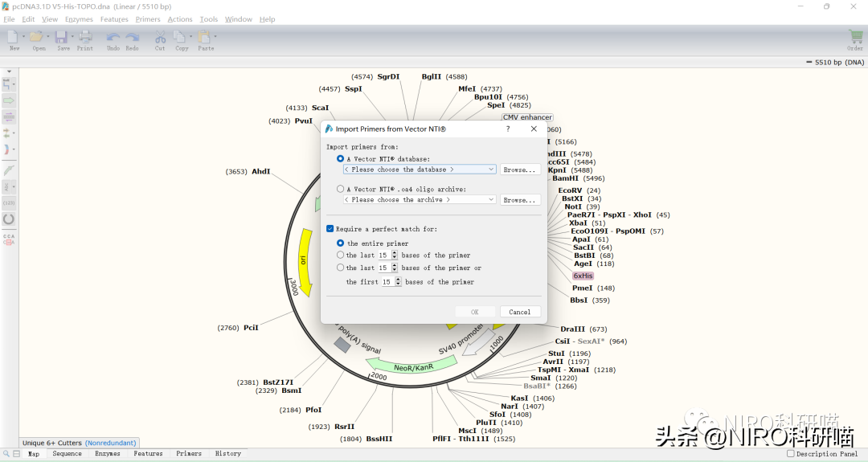Toggle the green arrow features icon in sidebar
Screen dimensions: 868x462
(9, 100)
